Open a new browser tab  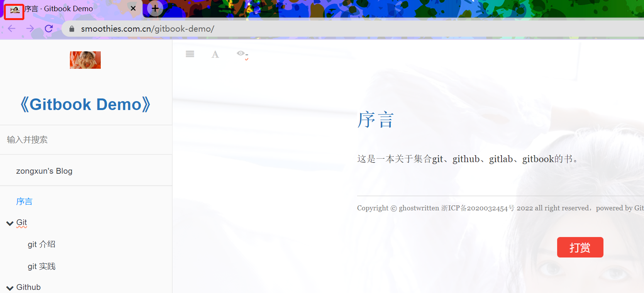(x=155, y=8)
